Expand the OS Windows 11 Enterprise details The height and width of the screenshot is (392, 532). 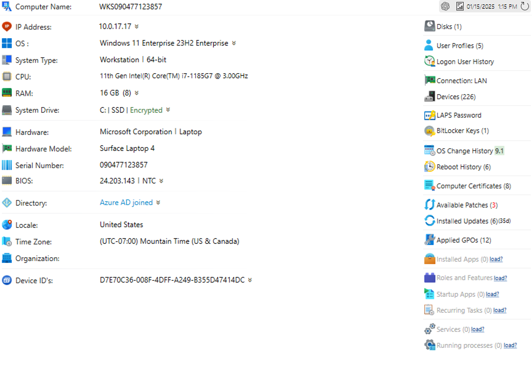click(234, 43)
